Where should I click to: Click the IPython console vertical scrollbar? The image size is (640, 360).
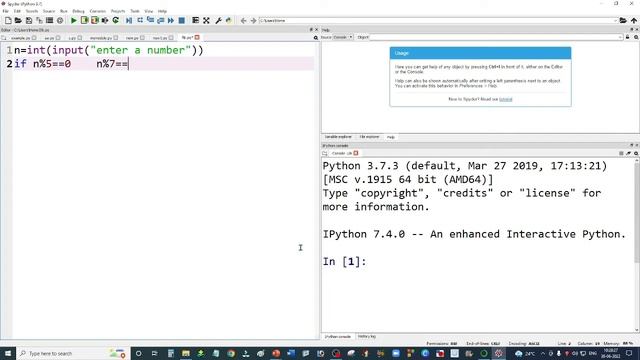[x=636, y=212]
